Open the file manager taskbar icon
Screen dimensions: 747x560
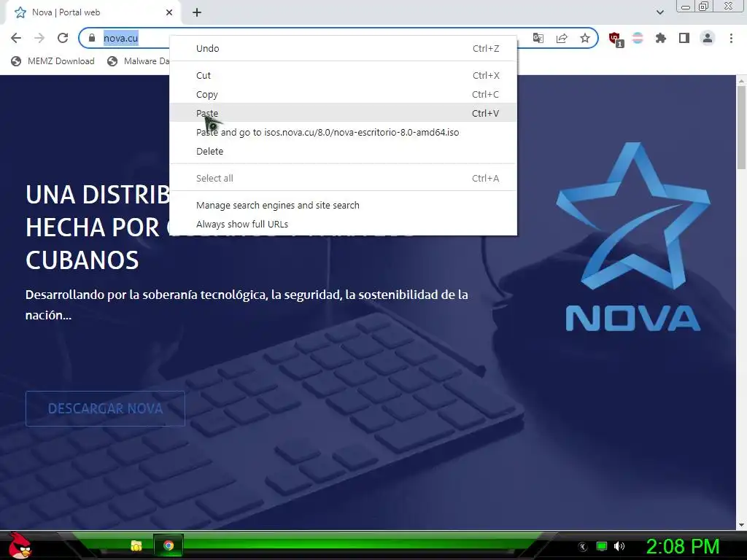[136, 545]
